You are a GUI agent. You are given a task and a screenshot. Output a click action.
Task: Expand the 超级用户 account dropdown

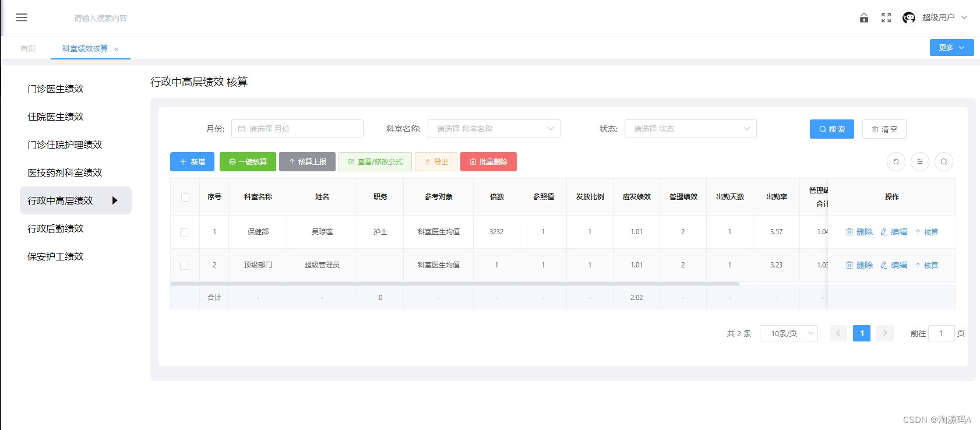point(944,17)
